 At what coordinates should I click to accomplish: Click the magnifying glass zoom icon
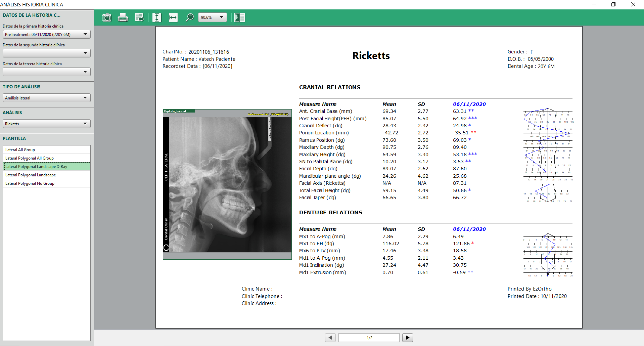pyautogui.click(x=190, y=17)
